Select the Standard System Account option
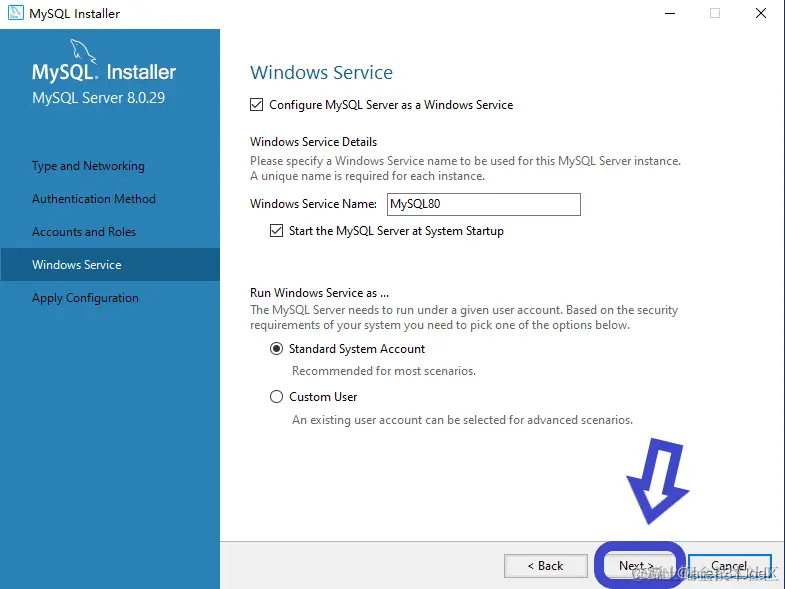This screenshot has height=589, width=785. click(x=276, y=349)
